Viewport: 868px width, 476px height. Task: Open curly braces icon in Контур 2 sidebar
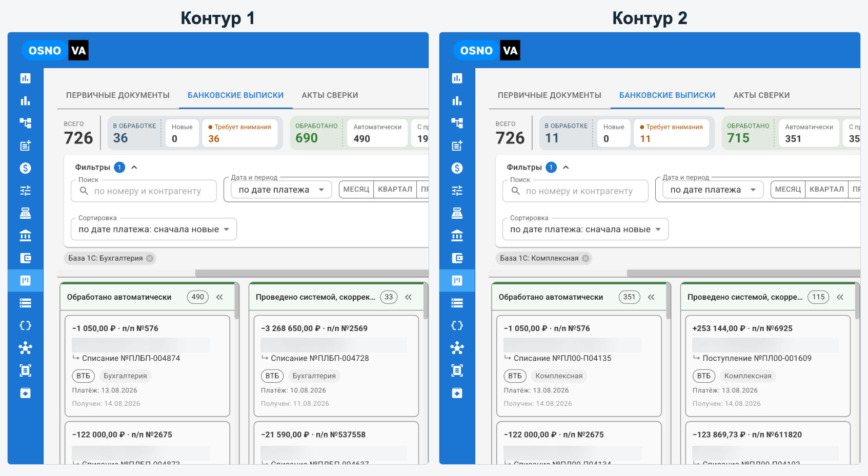pos(457,325)
